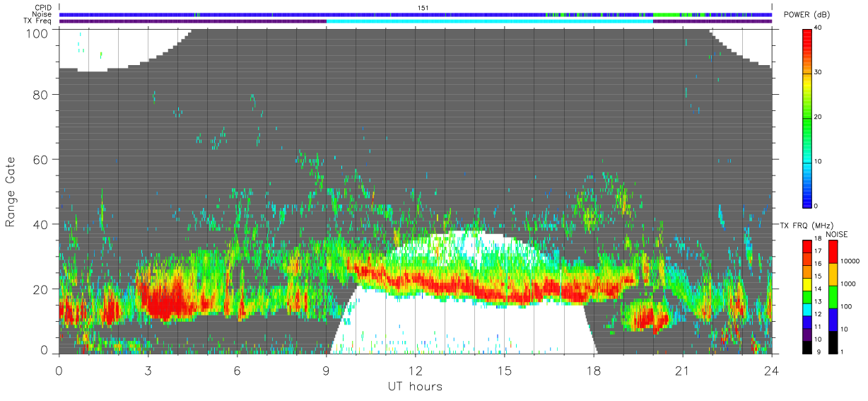Viewport: 868px width, 401px height.
Task: Click the Range Gate axis title
Action: 11,192
